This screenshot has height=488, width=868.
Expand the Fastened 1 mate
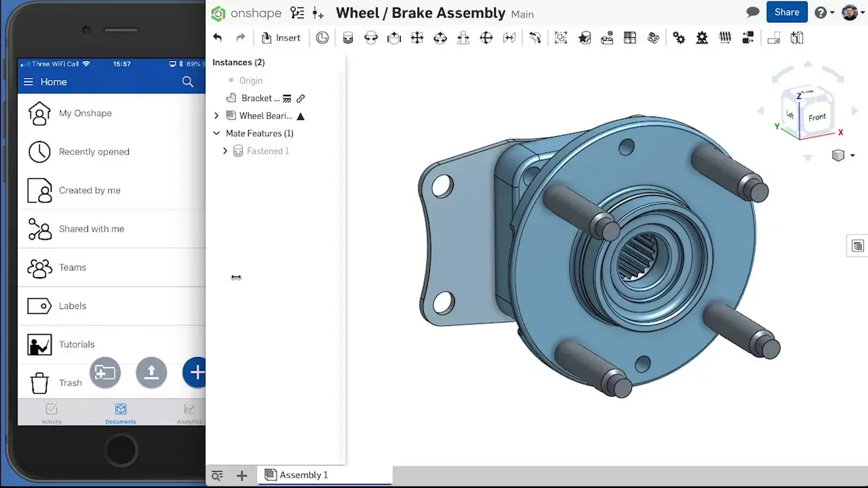(x=225, y=150)
